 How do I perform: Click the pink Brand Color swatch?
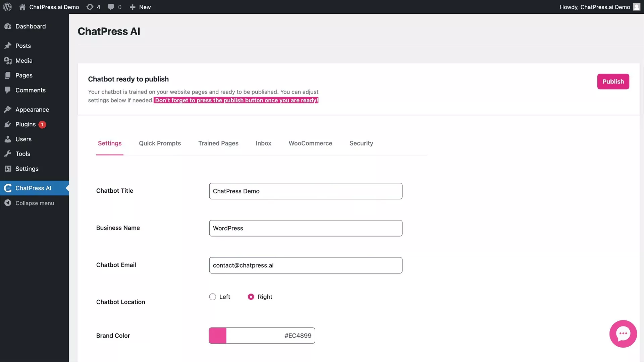pos(218,336)
